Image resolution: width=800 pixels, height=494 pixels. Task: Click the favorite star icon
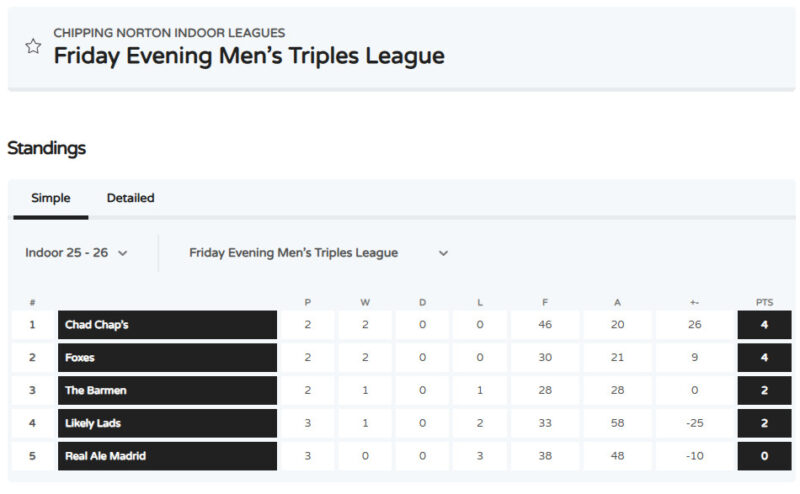33,46
